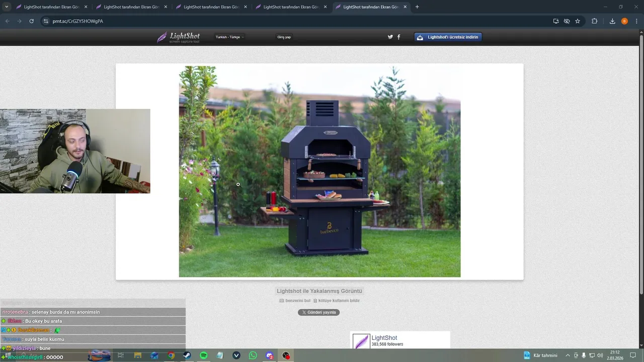Open Kâr tahmini weather widget
The image size is (644, 362).
pos(541,355)
